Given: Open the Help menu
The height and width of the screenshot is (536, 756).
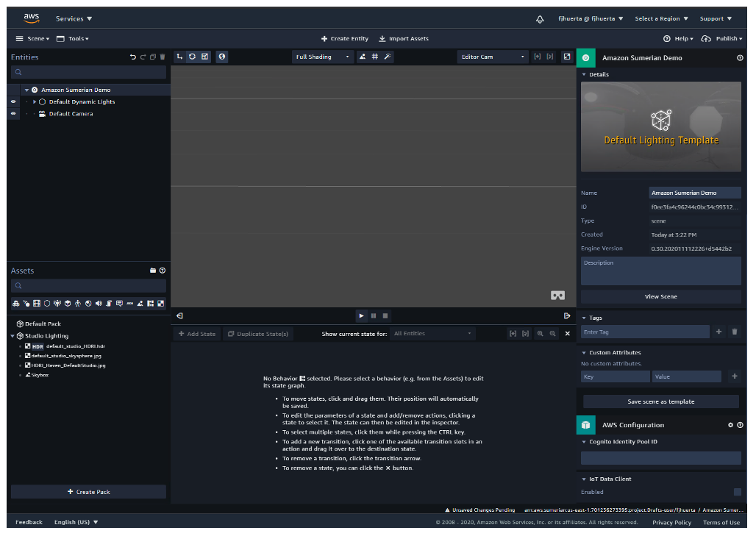Looking at the screenshot, I should (x=678, y=38).
